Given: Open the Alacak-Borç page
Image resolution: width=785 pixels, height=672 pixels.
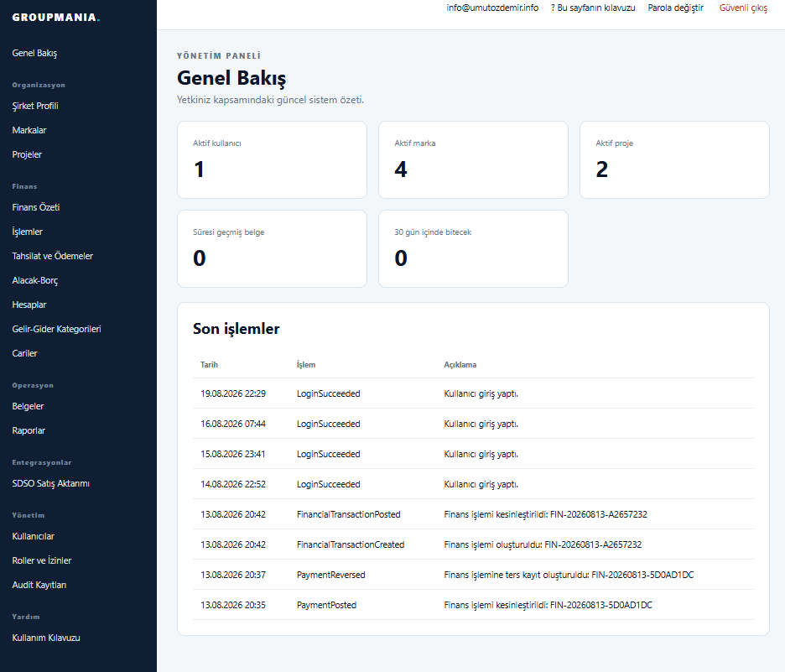Looking at the screenshot, I should pos(35,280).
